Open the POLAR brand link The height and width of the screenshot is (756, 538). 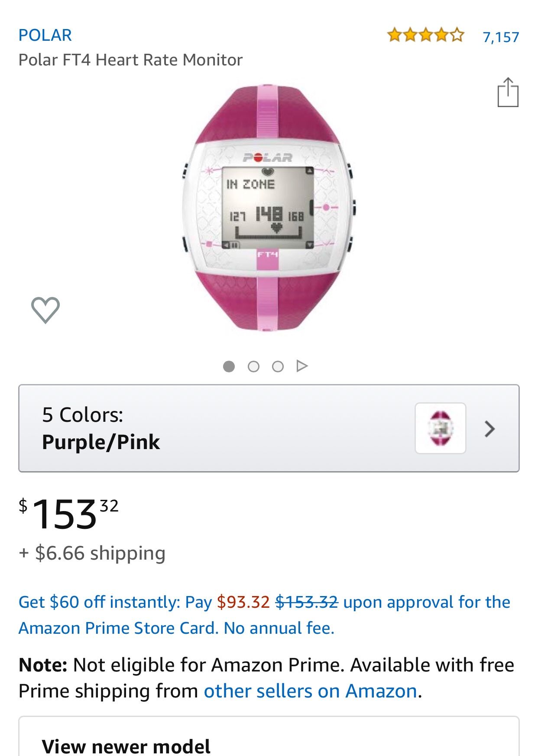click(x=45, y=35)
